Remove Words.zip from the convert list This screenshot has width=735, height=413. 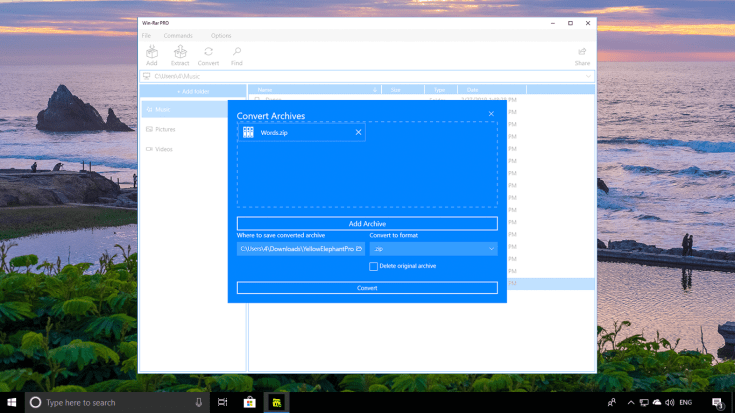tap(358, 132)
